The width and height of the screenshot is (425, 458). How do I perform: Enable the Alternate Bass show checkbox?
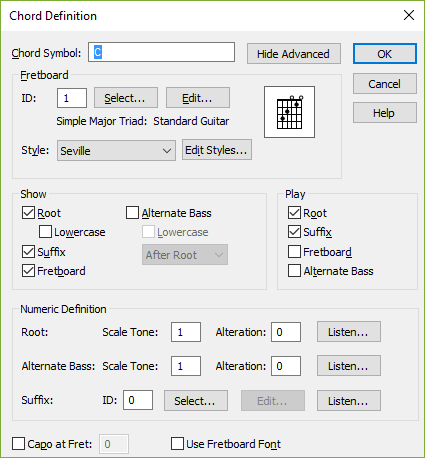[132, 213]
